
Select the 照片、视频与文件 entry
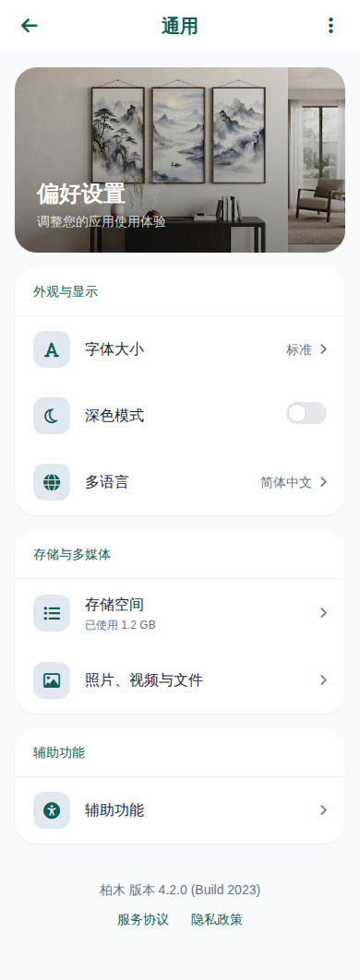180,680
